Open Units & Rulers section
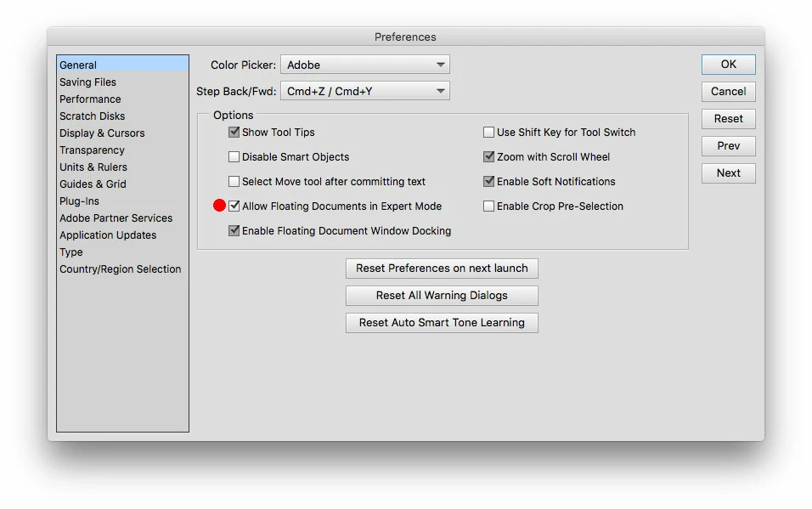 (122, 167)
